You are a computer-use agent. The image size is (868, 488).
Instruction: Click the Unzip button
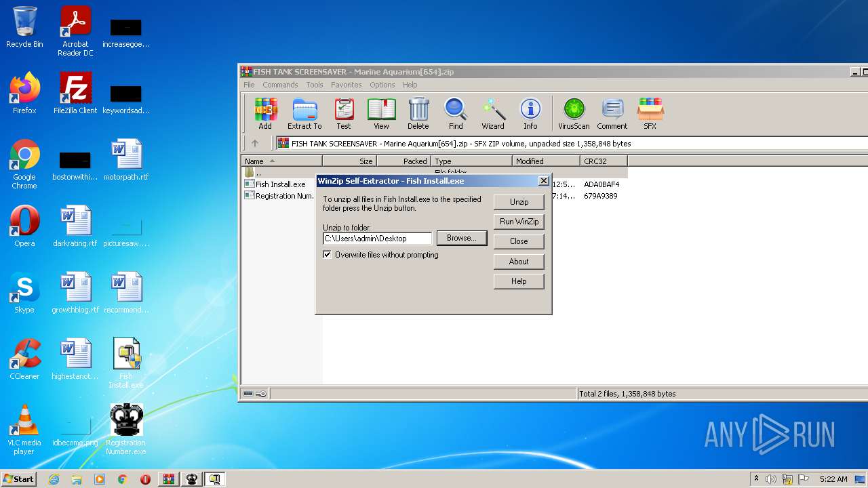point(519,202)
